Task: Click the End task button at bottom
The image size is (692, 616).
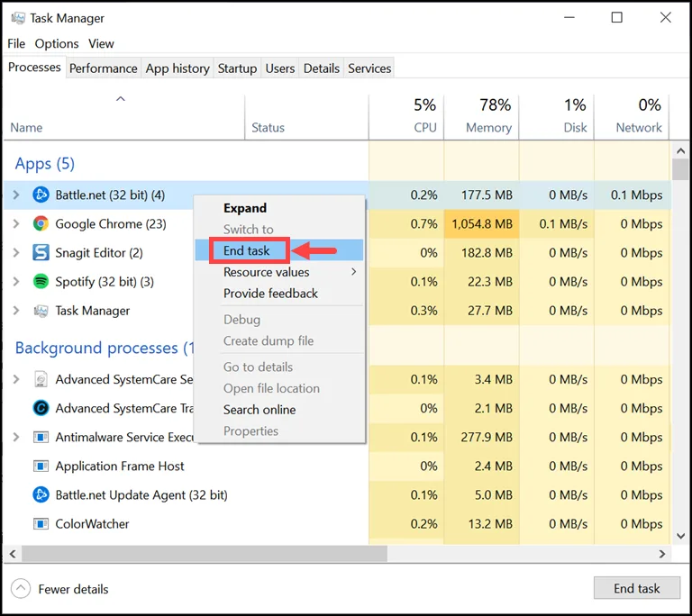Action: pos(636,588)
